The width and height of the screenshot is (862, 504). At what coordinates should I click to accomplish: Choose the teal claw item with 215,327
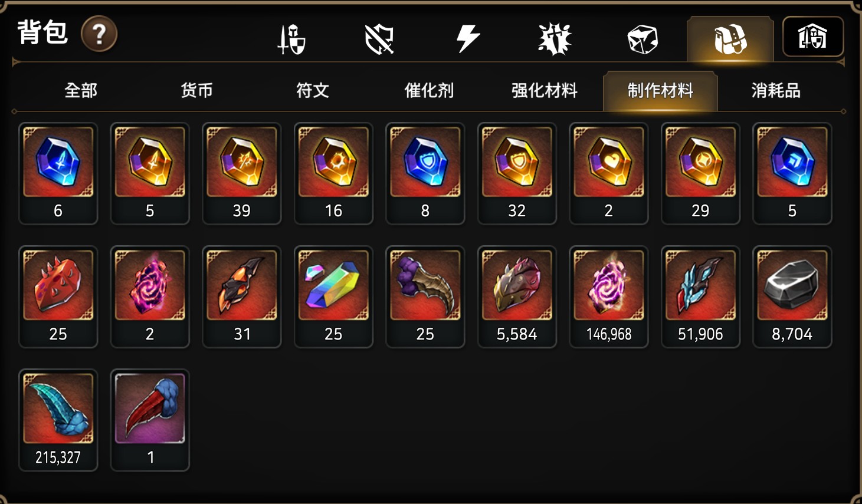(x=58, y=420)
